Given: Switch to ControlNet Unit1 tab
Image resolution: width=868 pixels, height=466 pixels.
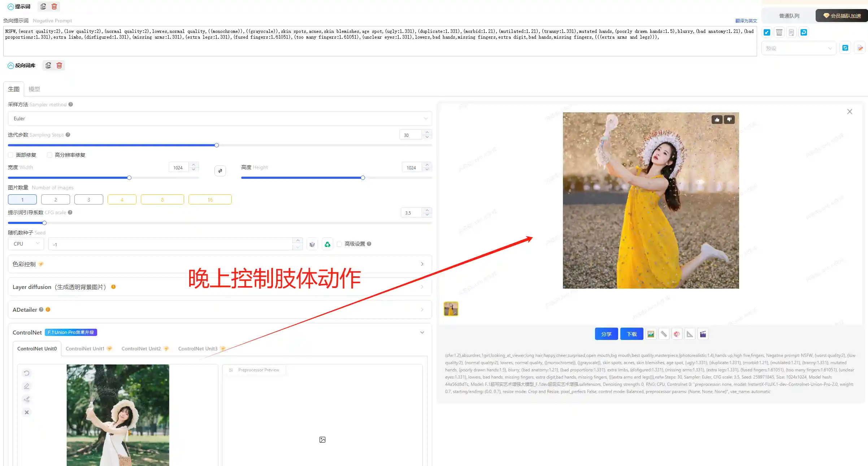Looking at the screenshot, I should tap(85, 349).
